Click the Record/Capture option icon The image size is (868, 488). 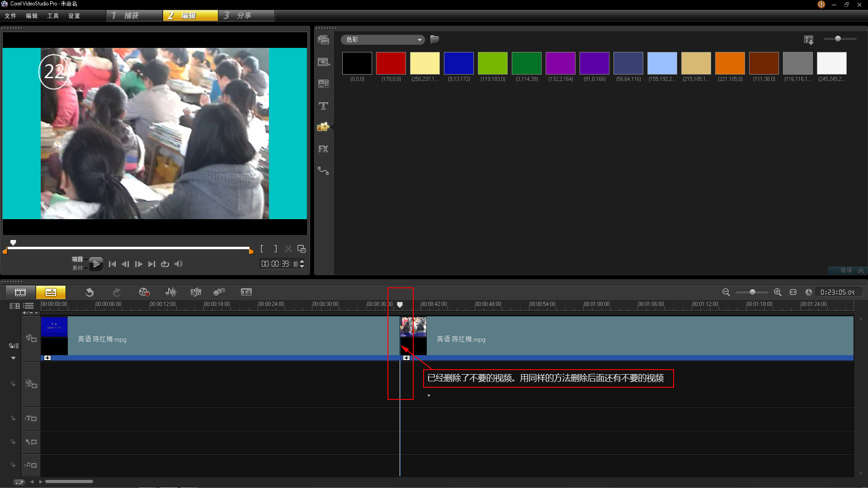[x=144, y=292]
